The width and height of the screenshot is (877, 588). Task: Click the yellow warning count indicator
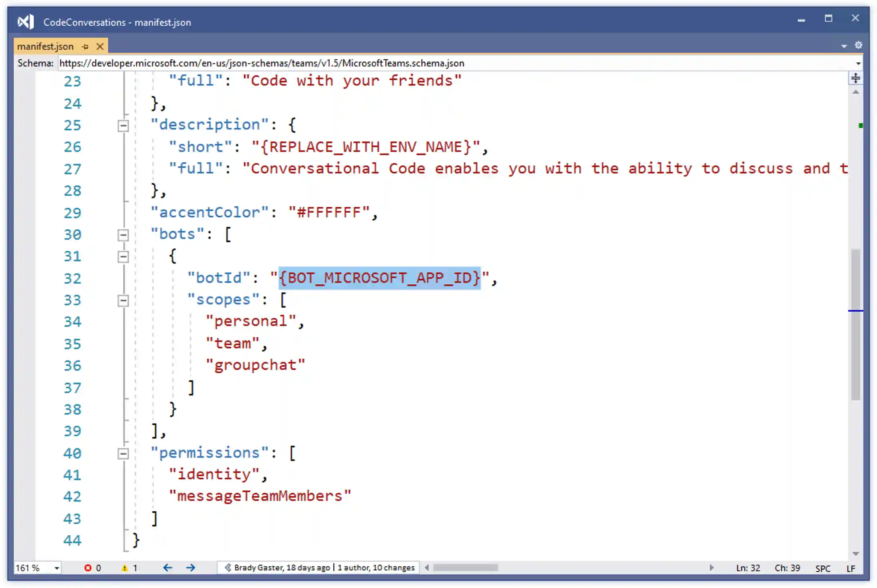(130, 568)
